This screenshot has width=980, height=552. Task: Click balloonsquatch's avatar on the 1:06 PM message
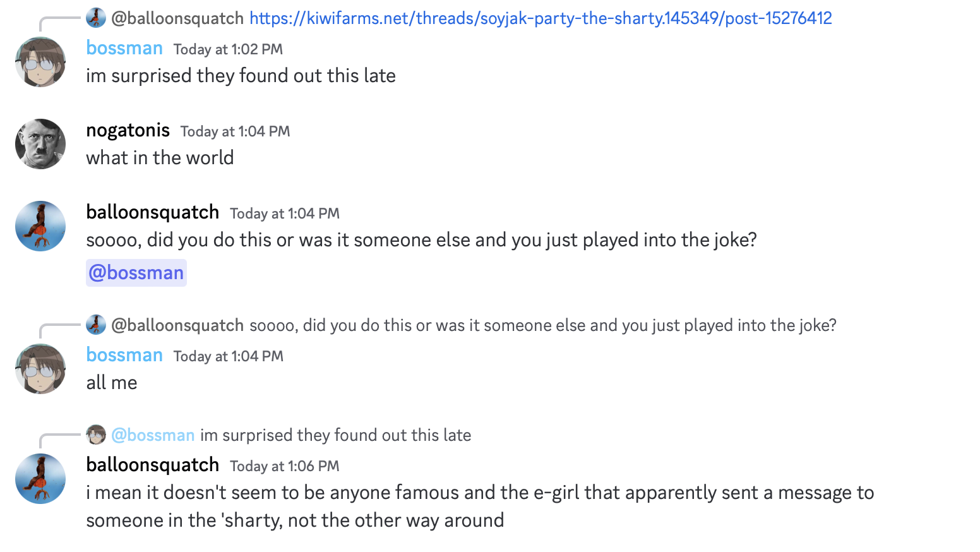coord(40,479)
